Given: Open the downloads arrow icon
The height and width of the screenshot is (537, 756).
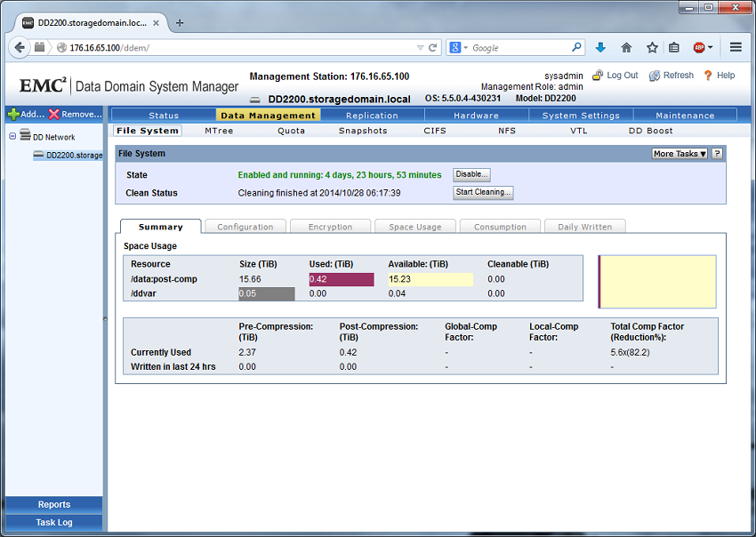Looking at the screenshot, I should (x=600, y=48).
